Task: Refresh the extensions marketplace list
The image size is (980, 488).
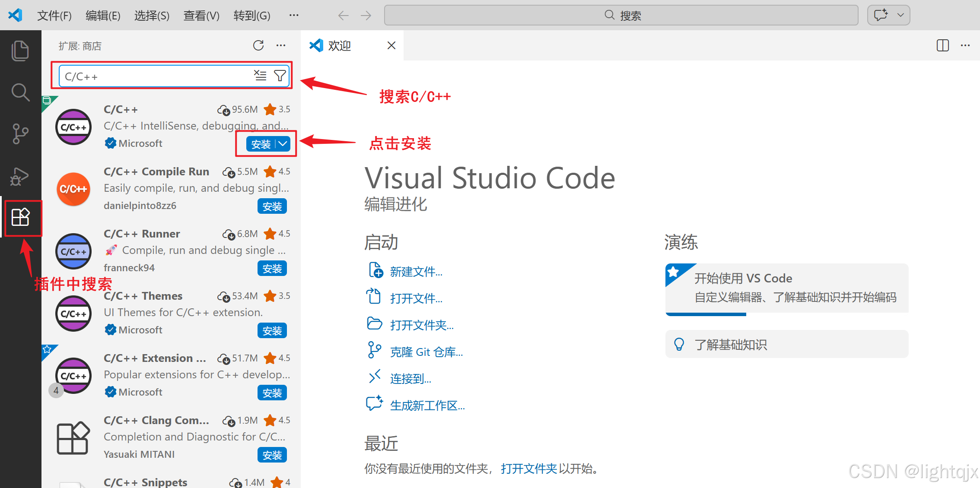Action: [x=258, y=45]
